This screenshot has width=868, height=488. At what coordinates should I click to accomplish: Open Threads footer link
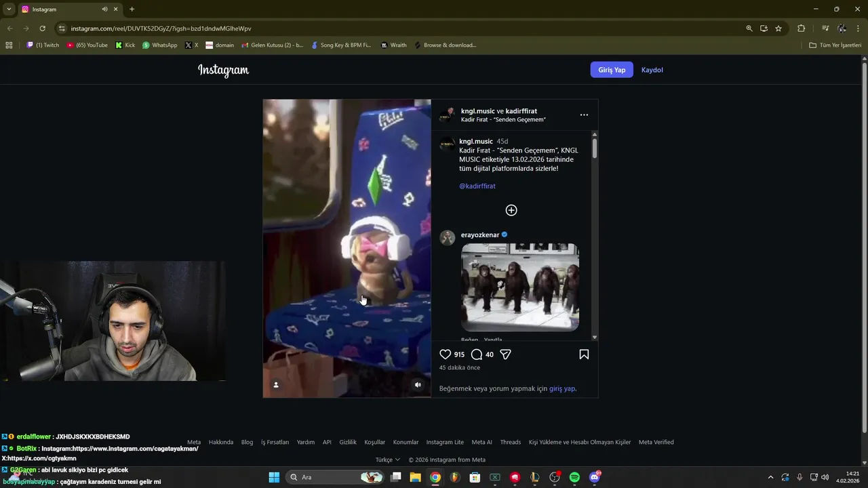pos(511,442)
